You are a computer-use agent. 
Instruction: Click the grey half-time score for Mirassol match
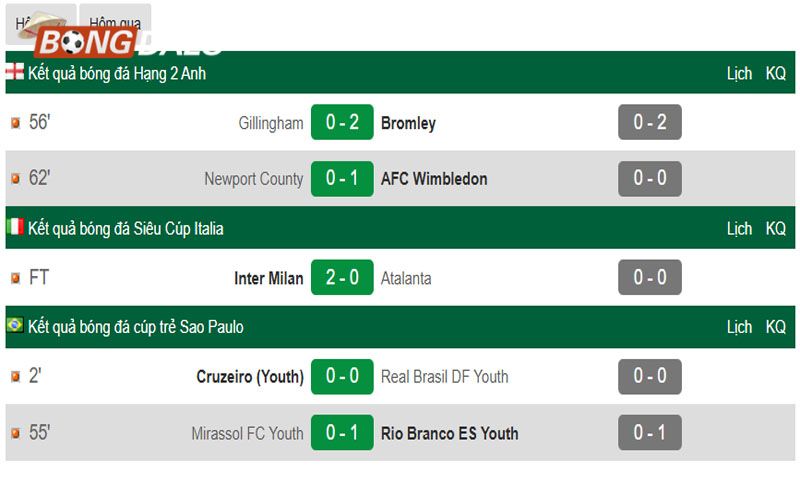coord(650,433)
